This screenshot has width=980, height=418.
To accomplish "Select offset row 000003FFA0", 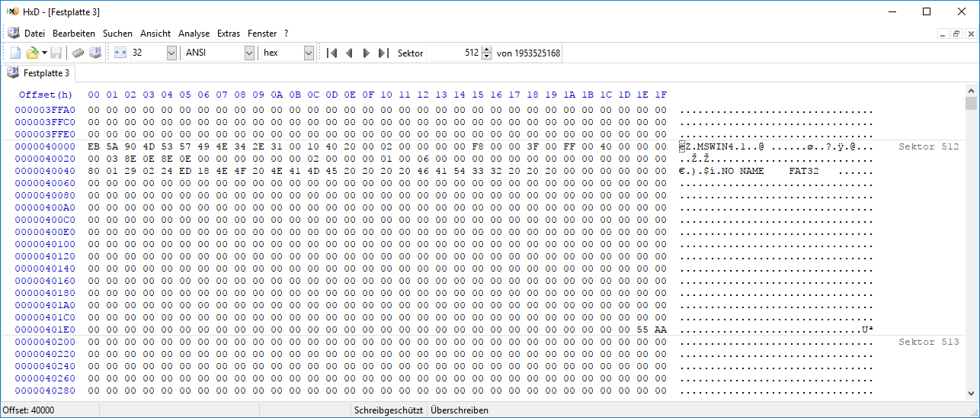I will click(x=46, y=110).
